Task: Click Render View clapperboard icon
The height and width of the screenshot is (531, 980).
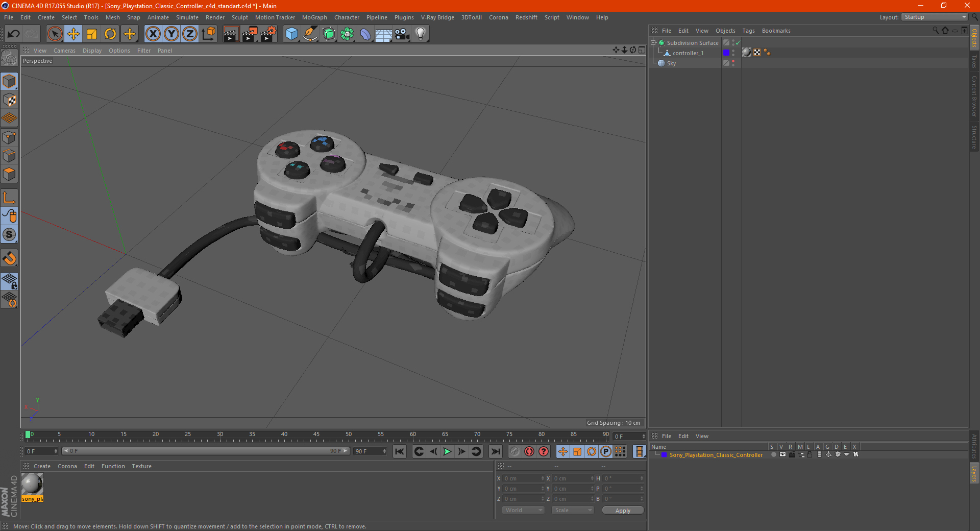Action: (231, 34)
